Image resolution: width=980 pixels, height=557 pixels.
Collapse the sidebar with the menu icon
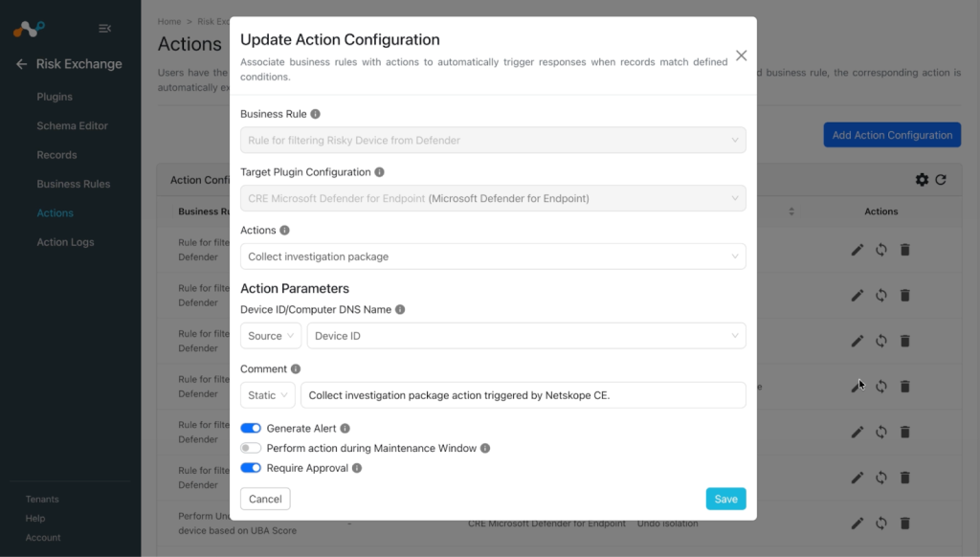(x=105, y=28)
